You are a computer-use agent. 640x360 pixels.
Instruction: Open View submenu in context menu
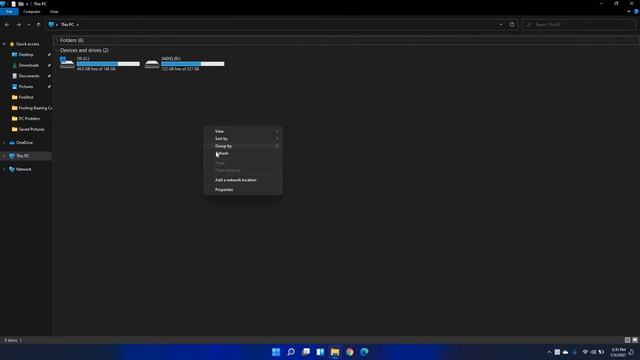coord(243,131)
